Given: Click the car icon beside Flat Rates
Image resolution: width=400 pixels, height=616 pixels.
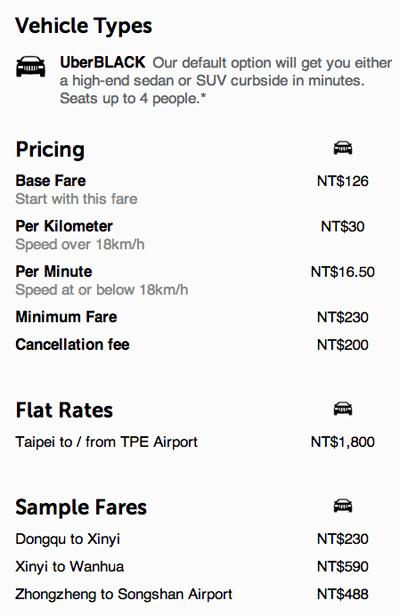Looking at the screenshot, I should click(x=343, y=409).
